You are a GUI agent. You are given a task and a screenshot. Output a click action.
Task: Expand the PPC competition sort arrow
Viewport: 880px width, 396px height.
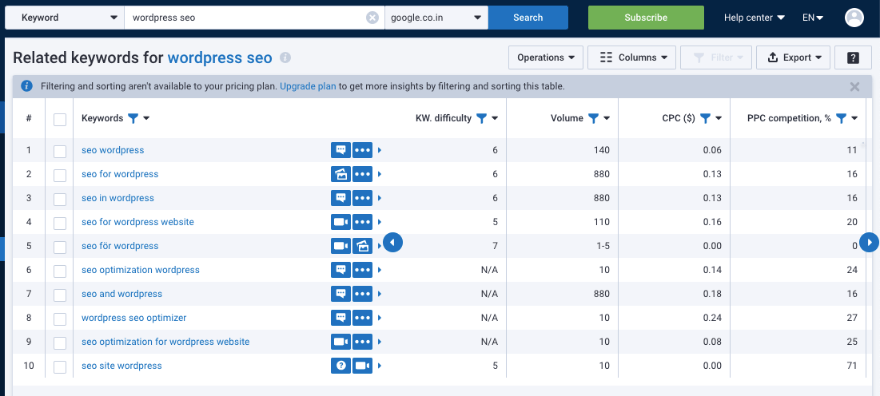pos(854,118)
